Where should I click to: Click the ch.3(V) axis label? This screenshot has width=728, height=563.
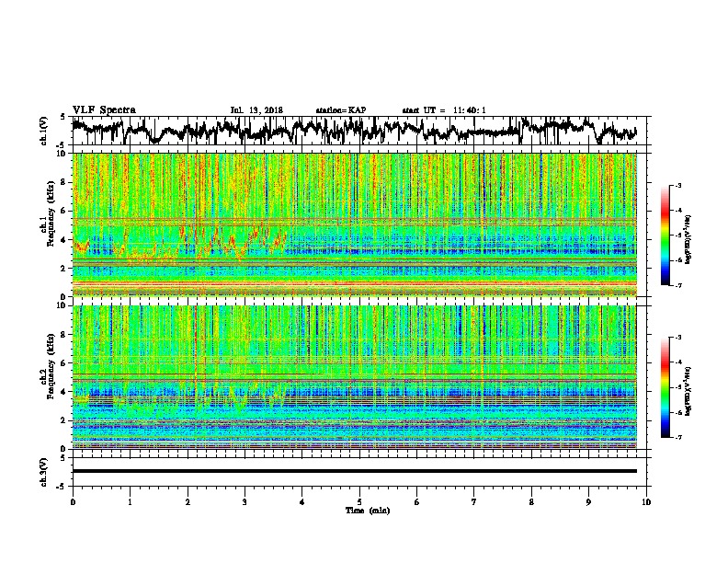pyautogui.click(x=44, y=472)
